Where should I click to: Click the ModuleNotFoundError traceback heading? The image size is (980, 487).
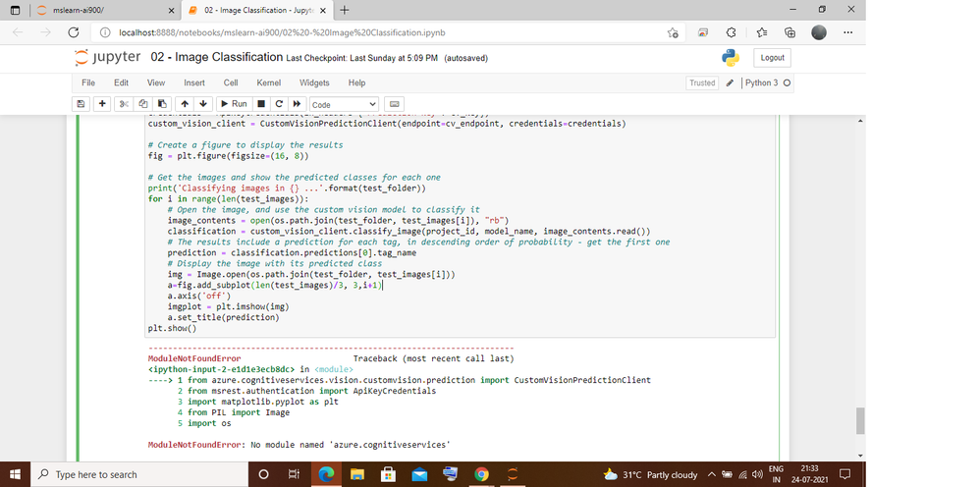[193, 358]
